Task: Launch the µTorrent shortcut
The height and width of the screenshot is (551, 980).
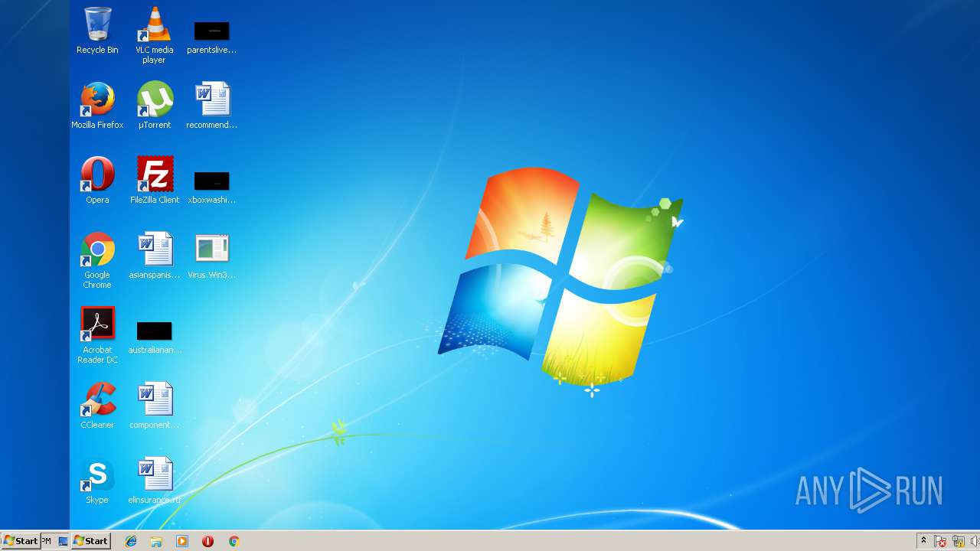Action: [x=155, y=106]
